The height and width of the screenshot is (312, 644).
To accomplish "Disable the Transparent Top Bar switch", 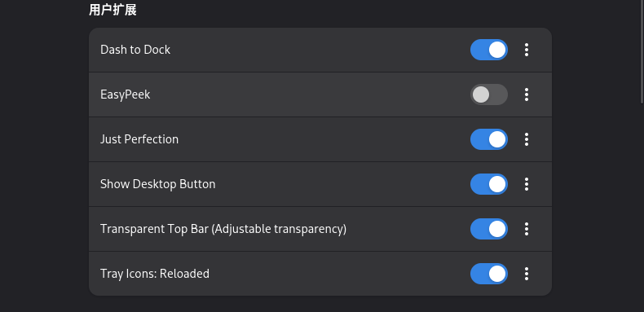I will pos(489,229).
